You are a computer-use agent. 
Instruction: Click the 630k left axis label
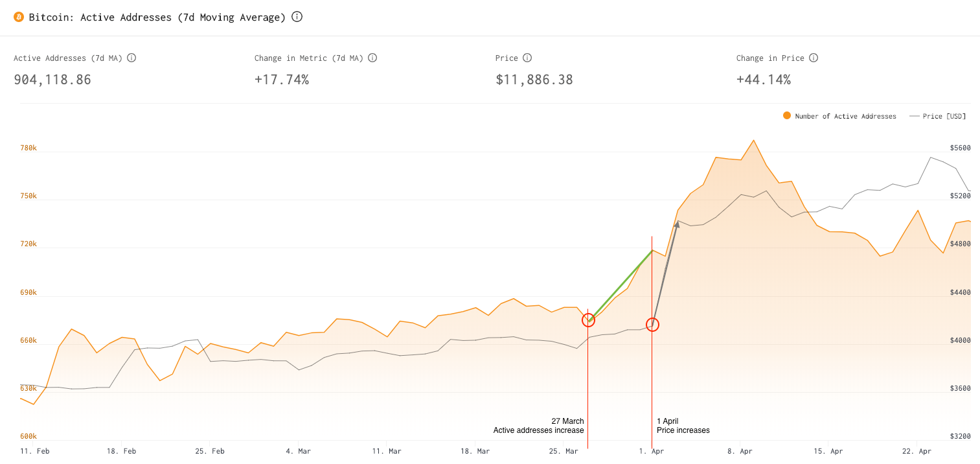28,389
